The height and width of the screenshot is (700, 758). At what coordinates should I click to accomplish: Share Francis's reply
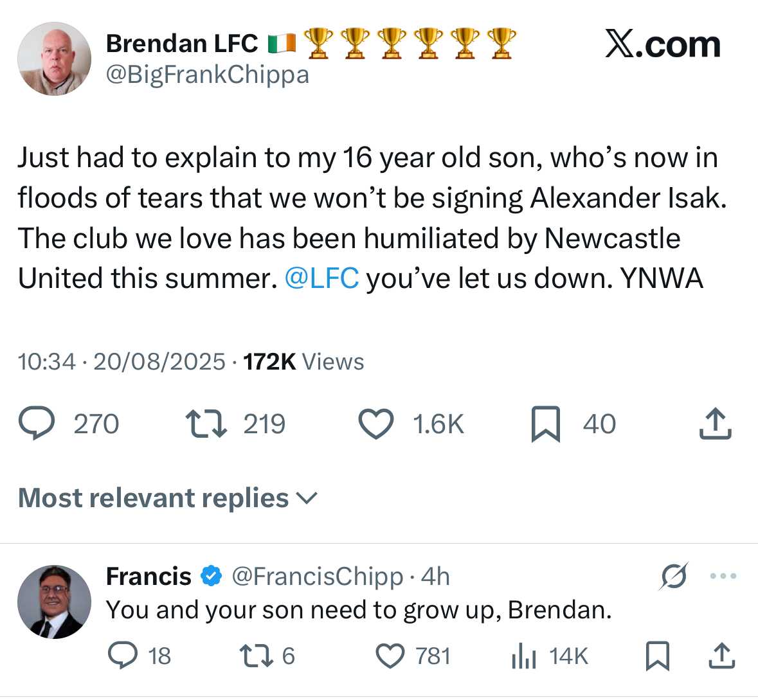[x=721, y=656]
